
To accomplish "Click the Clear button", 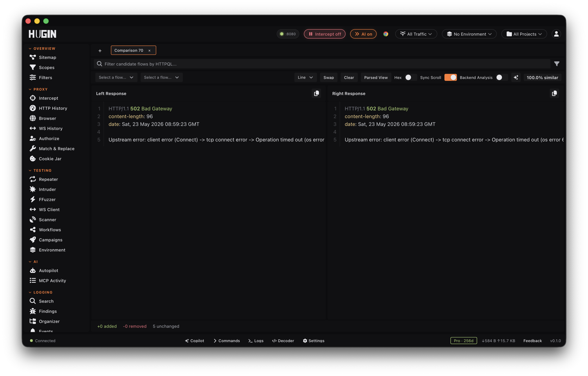I will 349,77.
